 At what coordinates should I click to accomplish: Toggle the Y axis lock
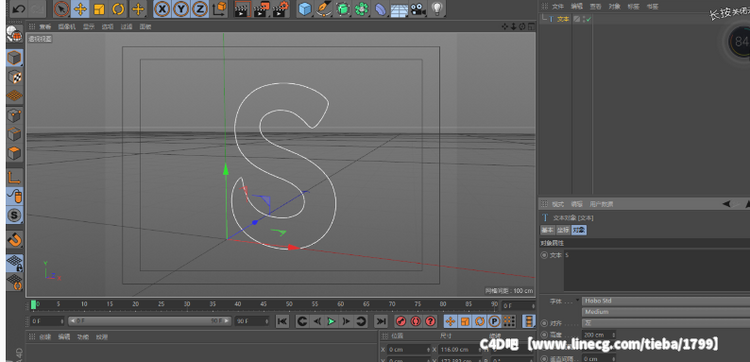tap(181, 9)
